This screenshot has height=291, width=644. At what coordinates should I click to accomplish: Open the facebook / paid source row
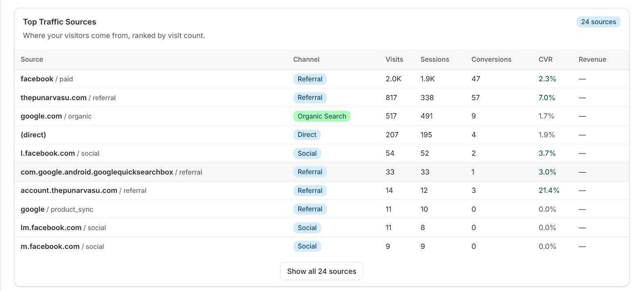click(47, 79)
